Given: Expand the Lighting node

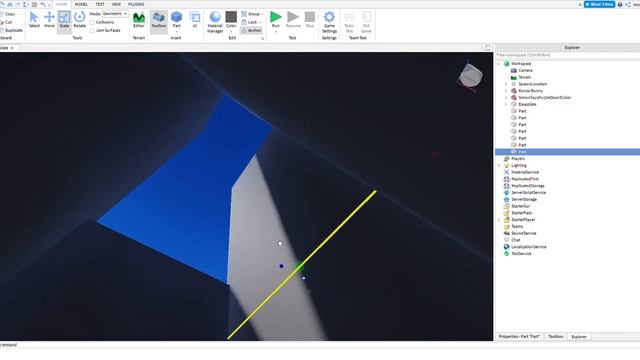Looking at the screenshot, I should coord(498,166).
